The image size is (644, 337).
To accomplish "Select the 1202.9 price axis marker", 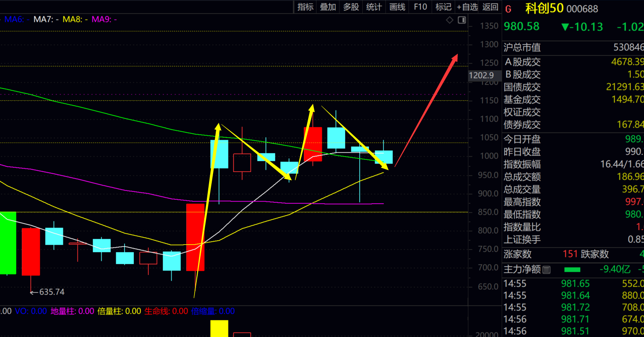I will pos(484,76).
